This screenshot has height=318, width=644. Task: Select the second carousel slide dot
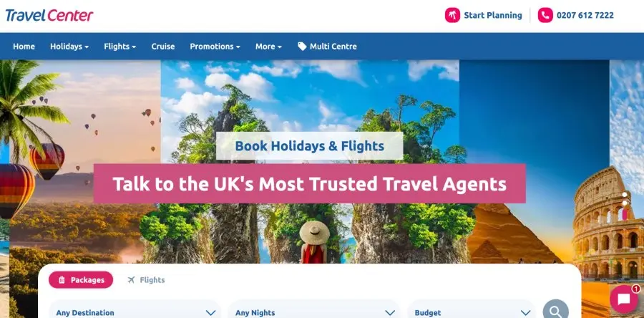(x=625, y=203)
